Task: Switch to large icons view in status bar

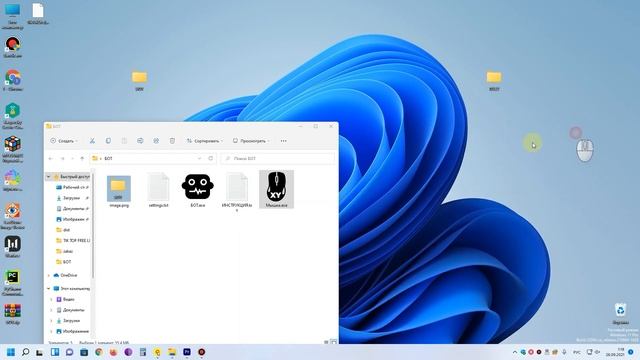Action: (333, 342)
